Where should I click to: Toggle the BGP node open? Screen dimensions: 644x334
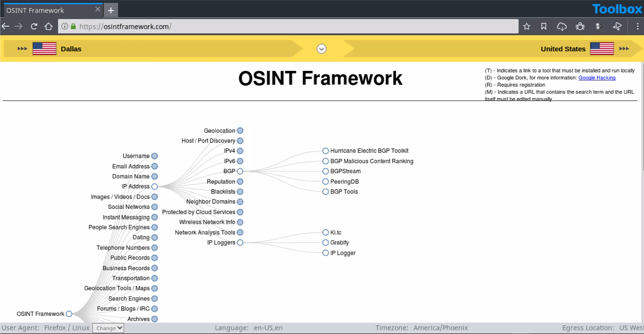pyautogui.click(x=240, y=171)
